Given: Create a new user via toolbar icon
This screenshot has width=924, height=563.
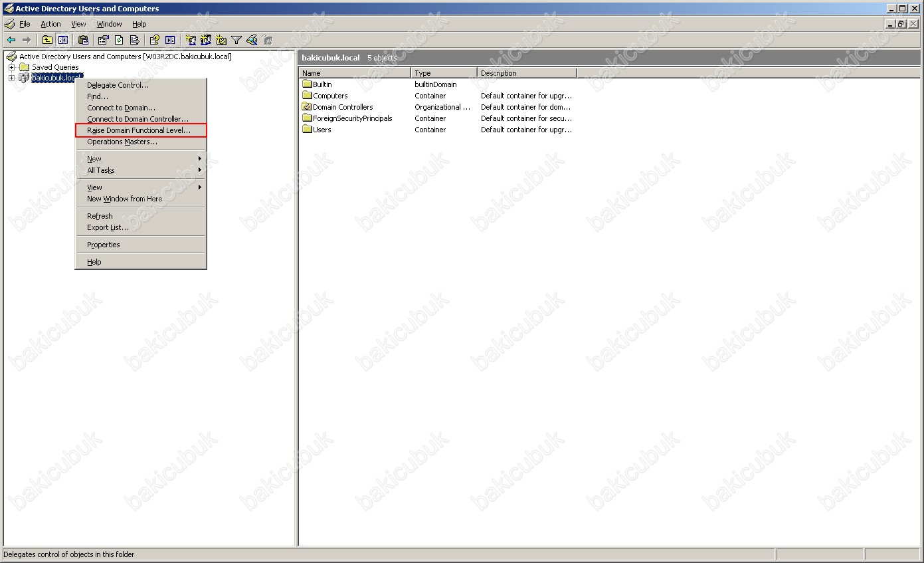Looking at the screenshot, I should [x=191, y=40].
